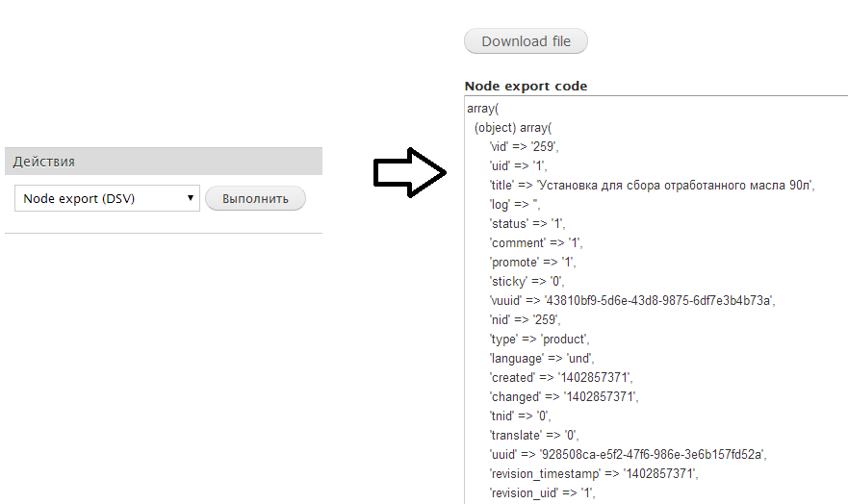Click the 'revision_uid' => '1' line
The width and height of the screenshot is (848, 504).
pyautogui.click(x=542, y=493)
